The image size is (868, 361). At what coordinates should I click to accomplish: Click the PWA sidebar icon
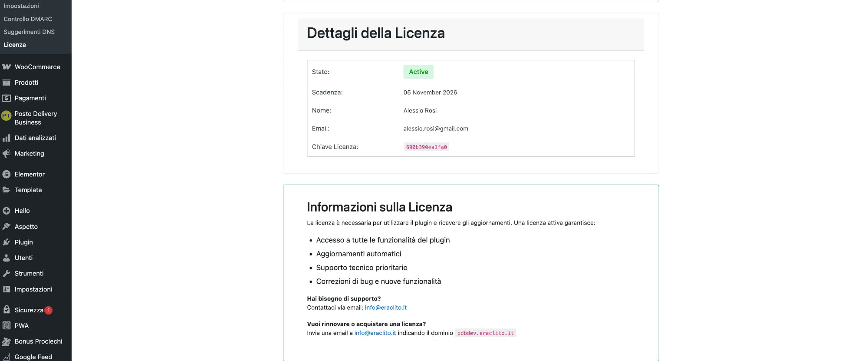7,326
